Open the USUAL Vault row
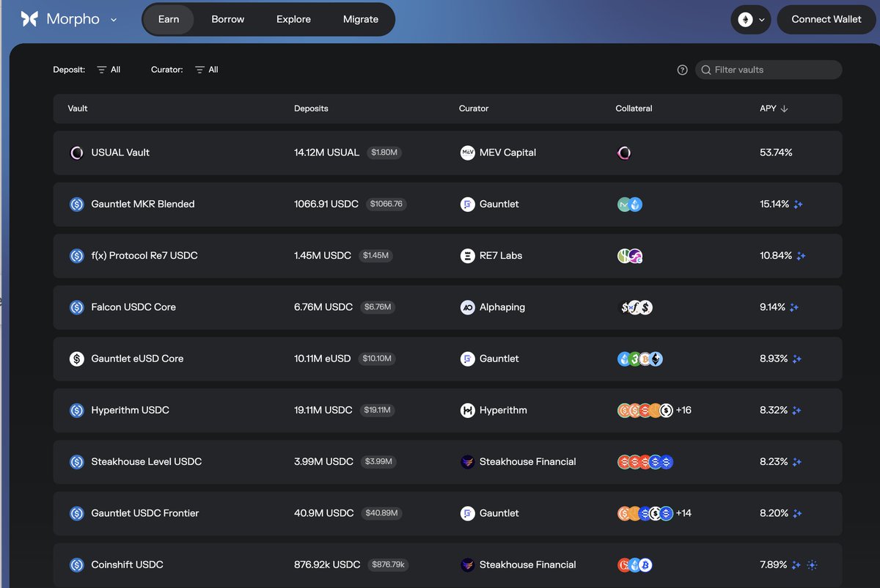 tap(447, 152)
